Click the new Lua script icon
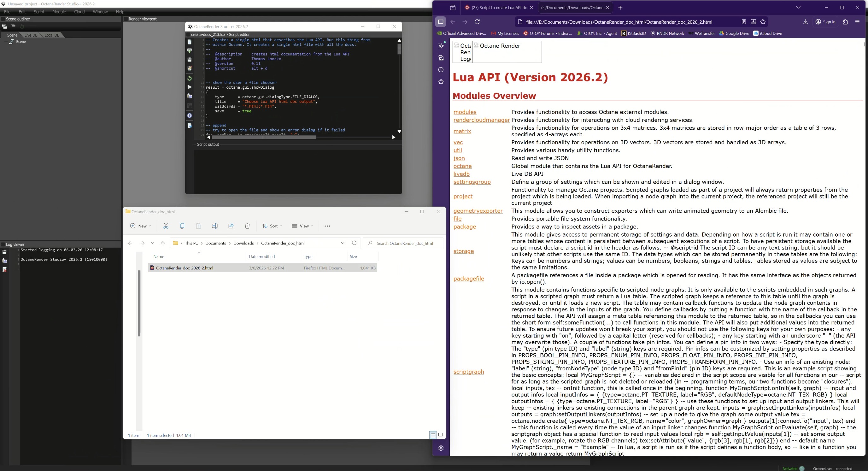 (x=189, y=42)
